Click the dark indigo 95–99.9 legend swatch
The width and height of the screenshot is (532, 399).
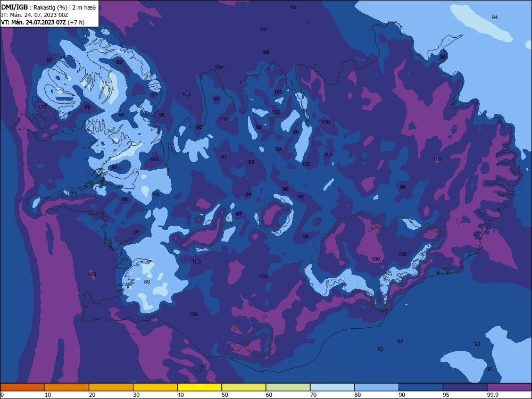coord(465,387)
